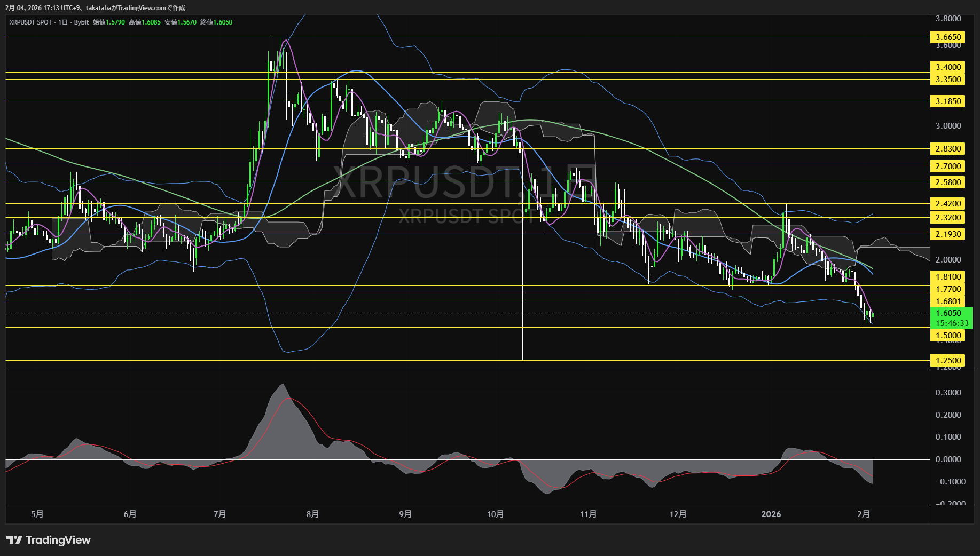The height and width of the screenshot is (556, 980).
Task: Click the 高値 1.6085 high value in header
Action: [145, 22]
